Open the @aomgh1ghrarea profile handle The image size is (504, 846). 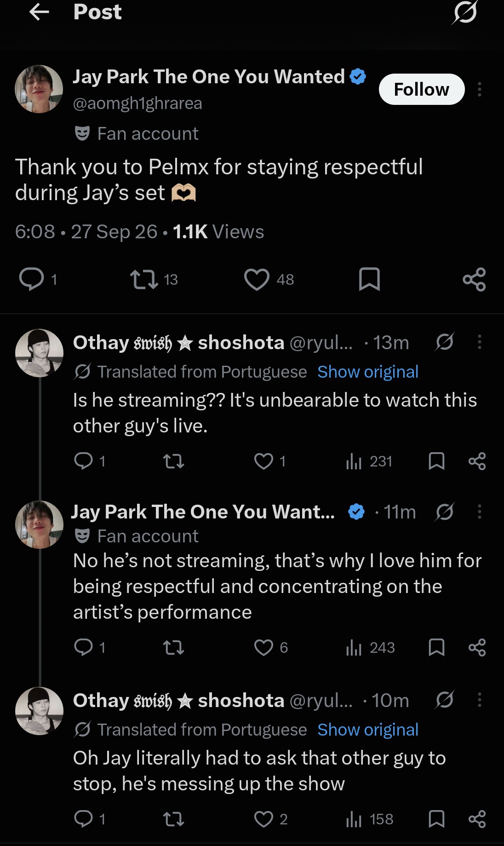137,104
